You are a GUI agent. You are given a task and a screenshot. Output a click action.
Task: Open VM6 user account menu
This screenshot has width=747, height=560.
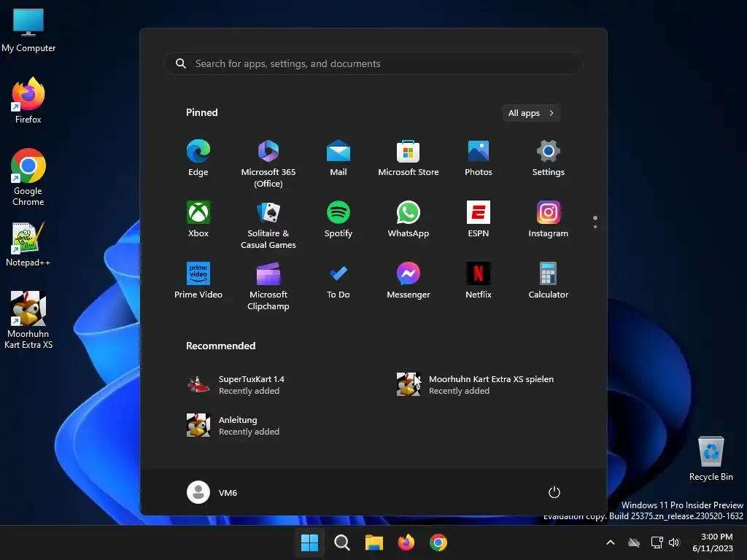click(x=212, y=492)
